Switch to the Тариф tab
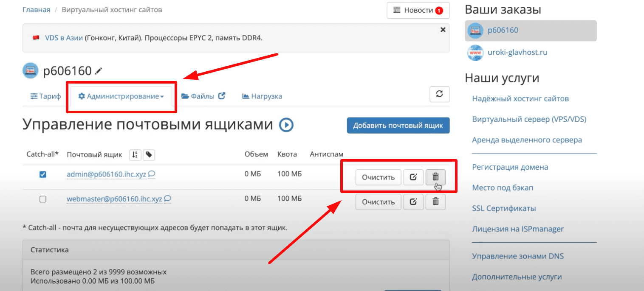This screenshot has height=291, width=644. coord(45,96)
